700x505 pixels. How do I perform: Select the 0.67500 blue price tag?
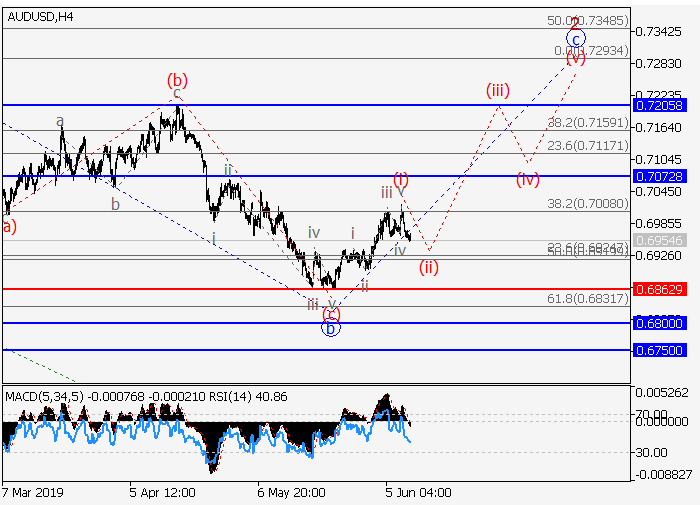(659, 350)
